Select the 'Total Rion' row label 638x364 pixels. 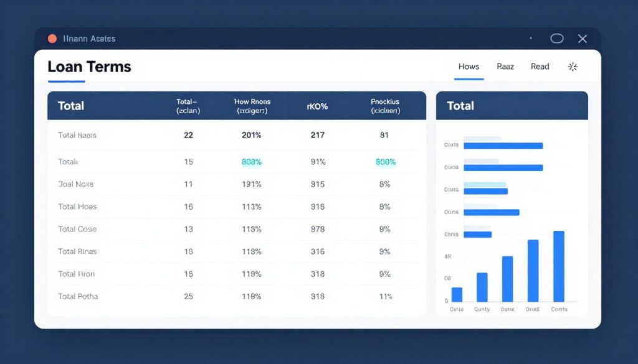76,274
